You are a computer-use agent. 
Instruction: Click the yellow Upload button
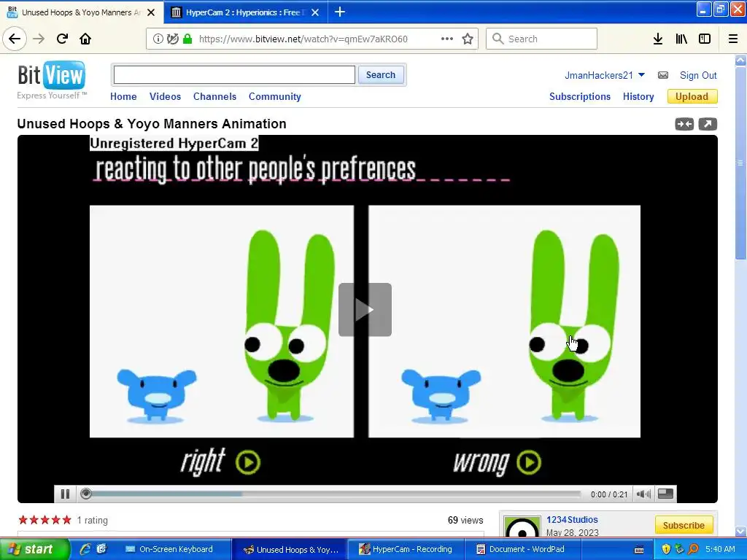(x=692, y=97)
